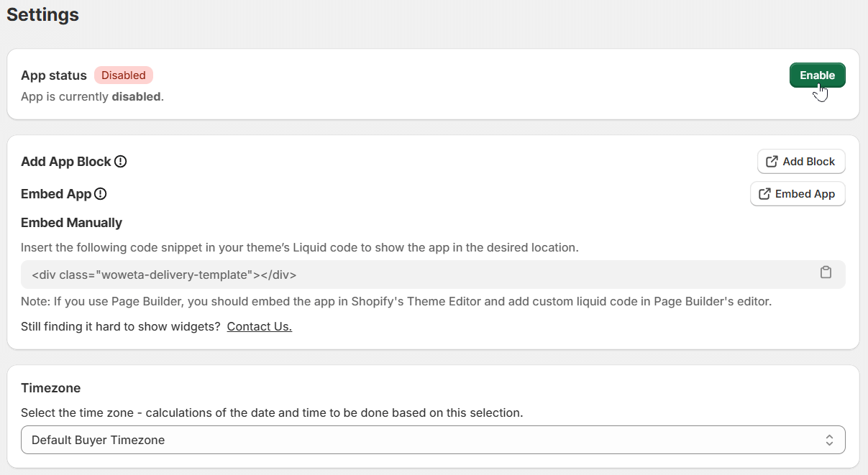Image resolution: width=868 pixels, height=475 pixels.
Task: Copy the code snippet using clipboard icon
Action: (x=826, y=272)
